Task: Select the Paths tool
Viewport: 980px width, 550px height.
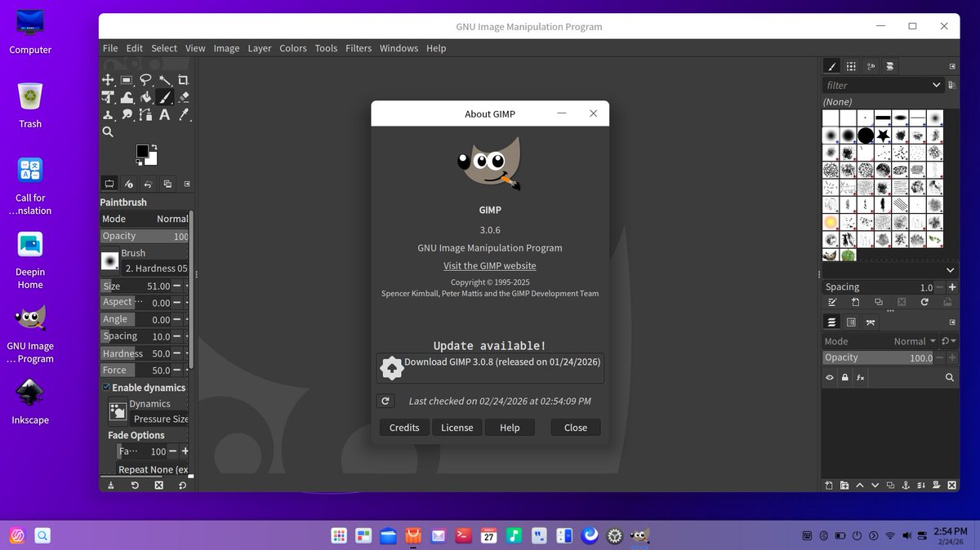Action: pyautogui.click(x=145, y=114)
